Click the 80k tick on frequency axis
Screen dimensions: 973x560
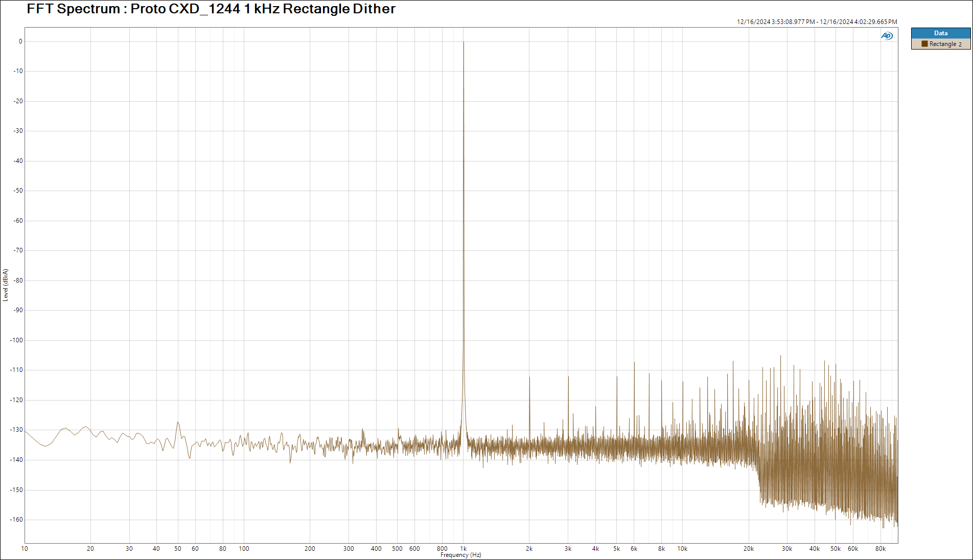pyautogui.click(x=880, y=549)
